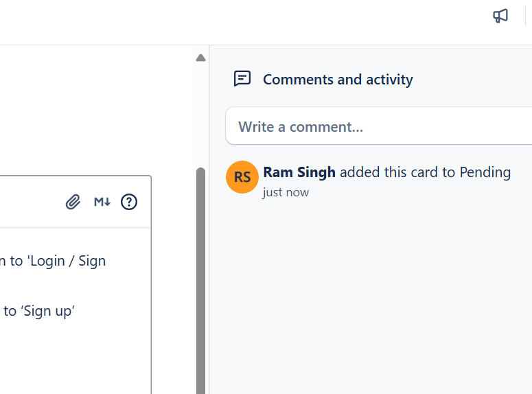Click empty area of description text box

coord(69,357)
